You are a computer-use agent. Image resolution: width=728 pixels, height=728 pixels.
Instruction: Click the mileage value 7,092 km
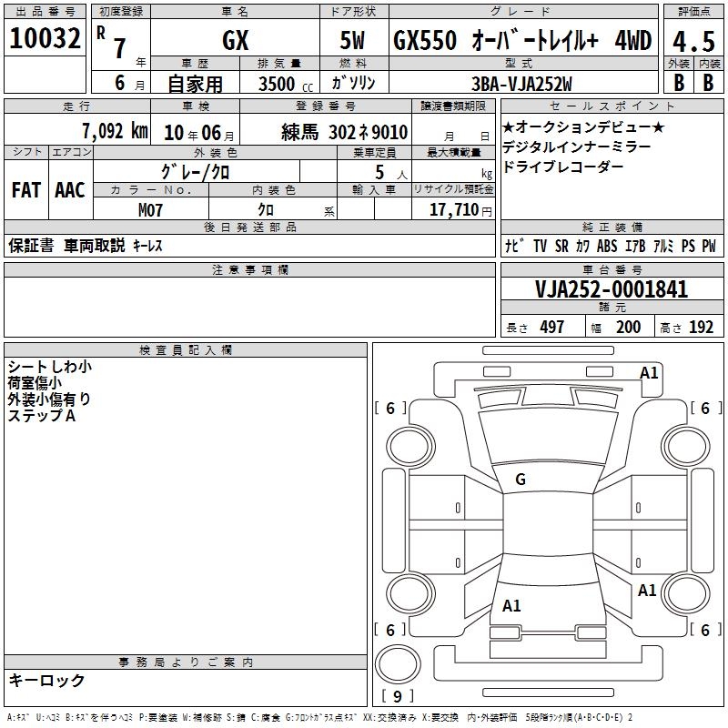click(x=116, y=131)
